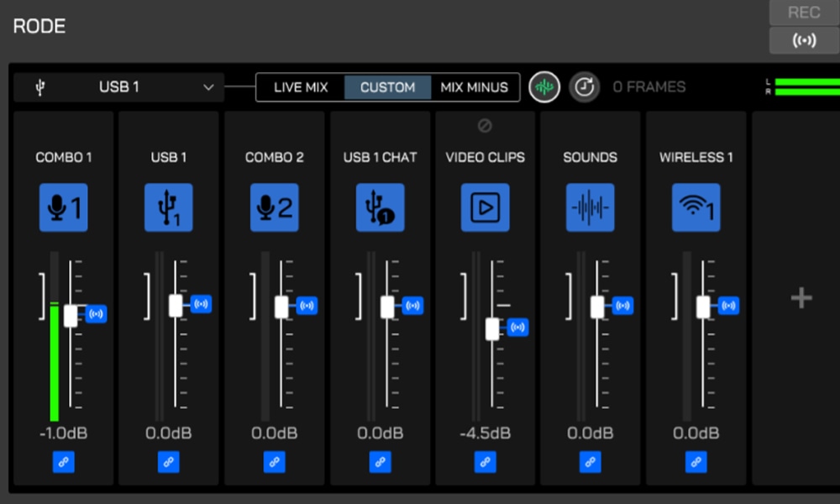This screenshot has width=840, height=504.
Task: Click the USB 1 CHAT channel icon
Action: [x=380, y=207]
